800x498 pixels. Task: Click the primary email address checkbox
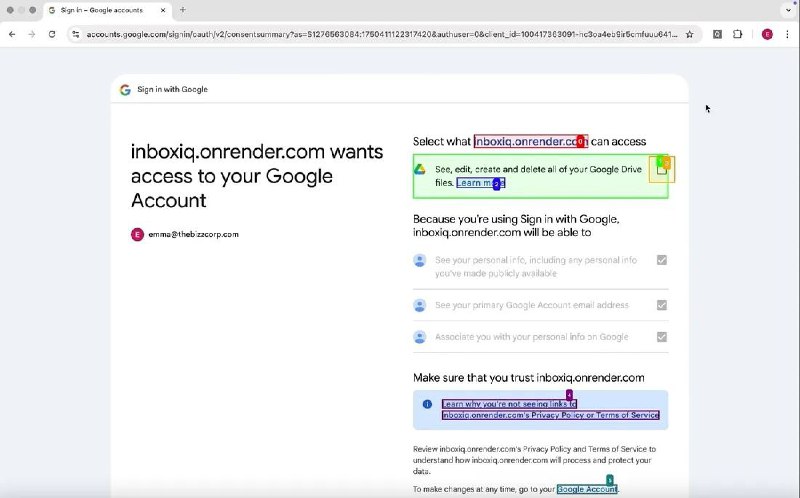(x=662, y=305)
